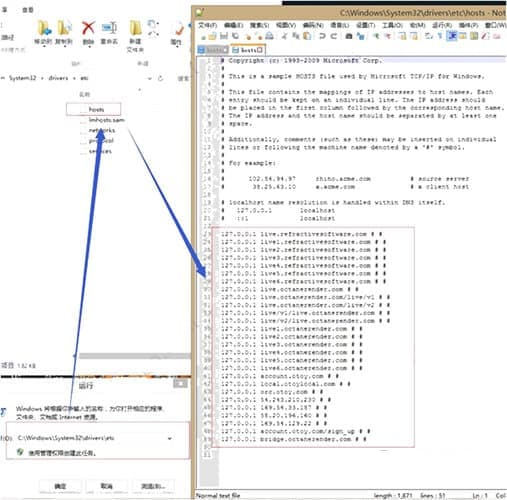The image size is (507, 500).
Task: Click red X Delete icon in Explorer
Action: click(88, 28)
